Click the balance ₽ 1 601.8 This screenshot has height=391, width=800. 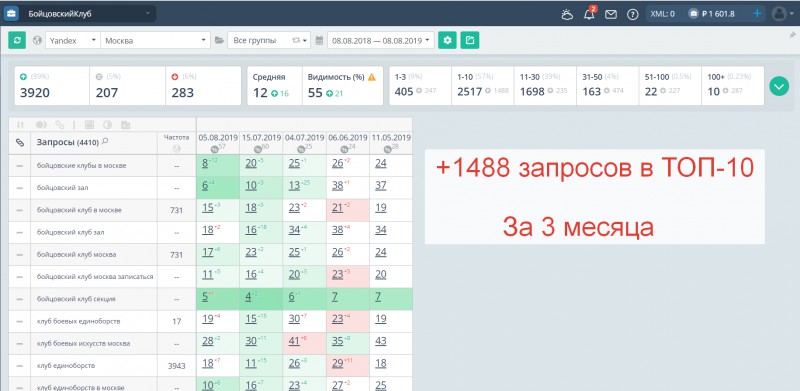(x=718, y=14)
